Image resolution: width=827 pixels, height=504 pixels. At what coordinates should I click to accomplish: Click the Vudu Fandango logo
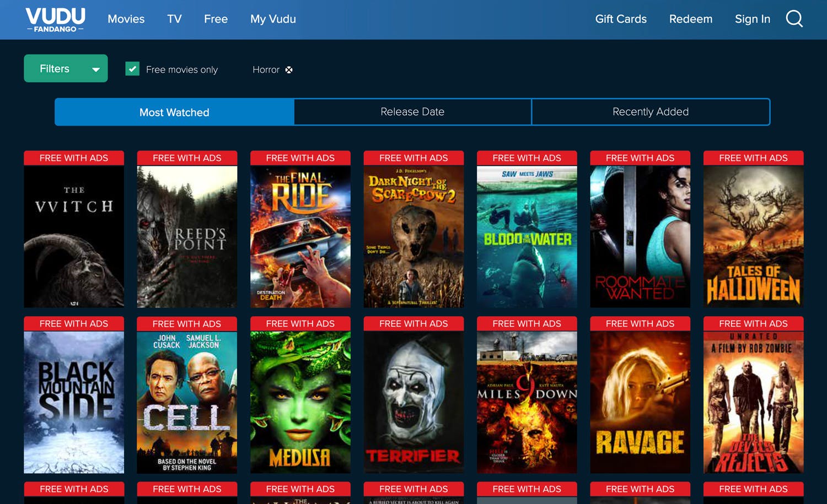[55, 19]
